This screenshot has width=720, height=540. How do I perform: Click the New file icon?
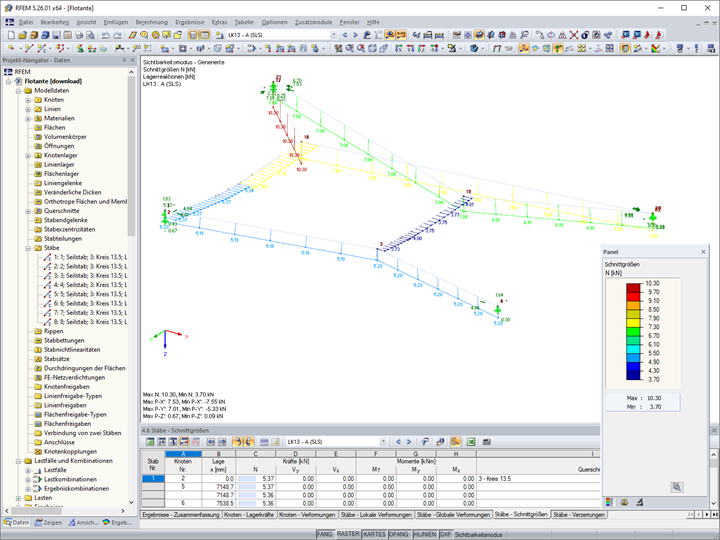click(11, 35)
